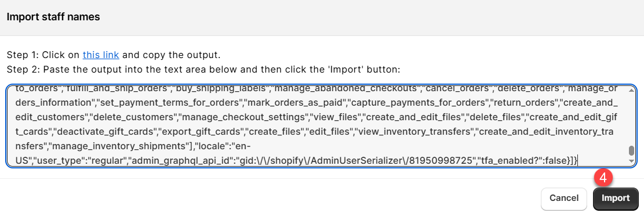Click the scrollbar down arrow in text area
The width and height of the screenshot is (644, 216).
[x=631, y=161]
